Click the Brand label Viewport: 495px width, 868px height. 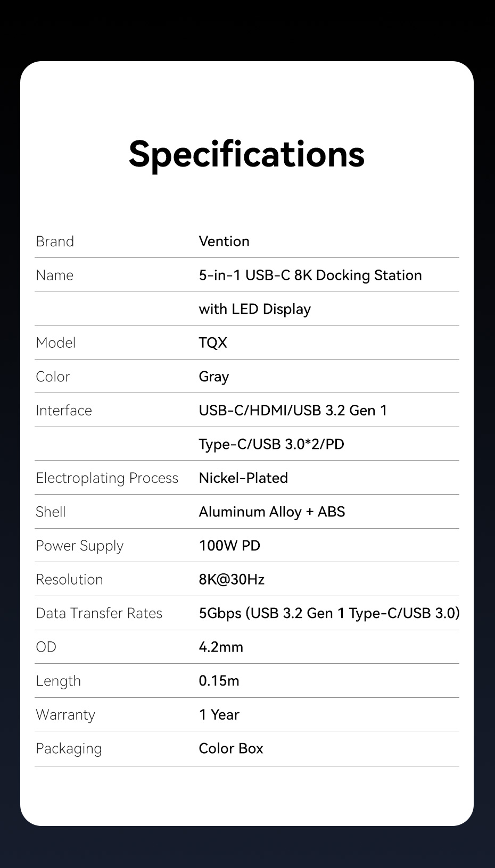(x=55, y=241)
